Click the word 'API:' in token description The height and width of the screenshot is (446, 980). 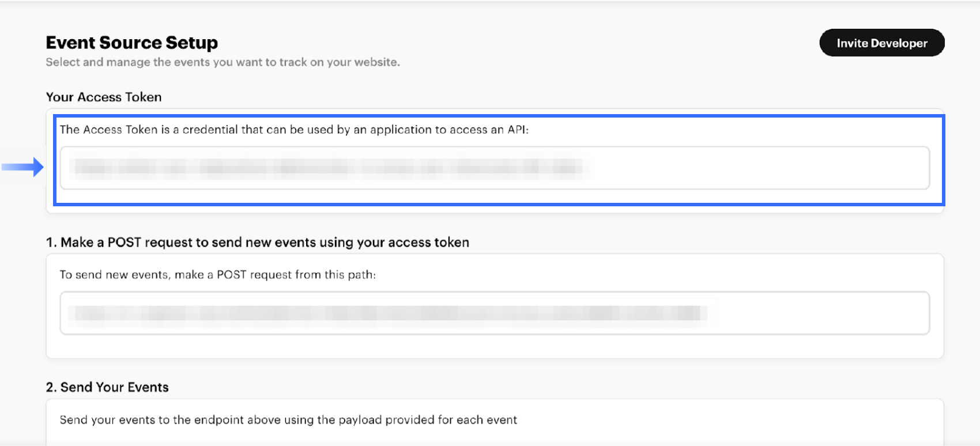tap(518, 130)
